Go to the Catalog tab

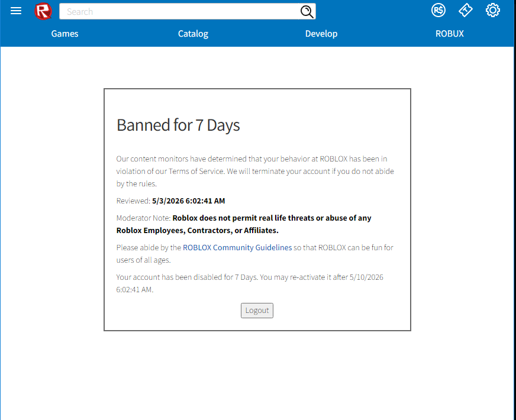coord(193,34)
